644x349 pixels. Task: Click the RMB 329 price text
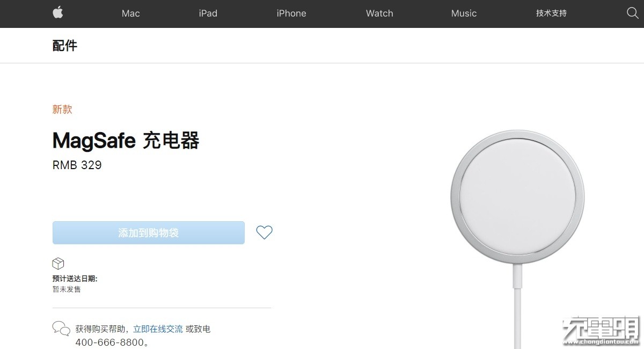coord(77,165)
